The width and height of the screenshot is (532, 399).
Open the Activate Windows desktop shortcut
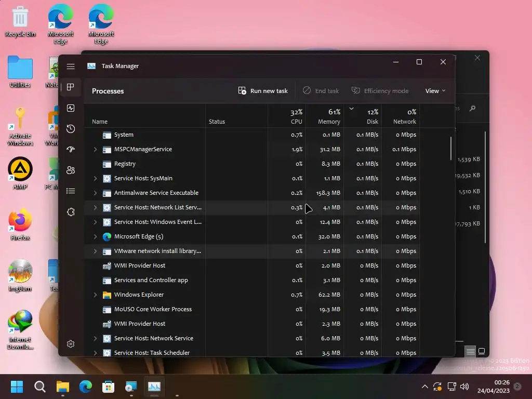click(x=20, y=126)
